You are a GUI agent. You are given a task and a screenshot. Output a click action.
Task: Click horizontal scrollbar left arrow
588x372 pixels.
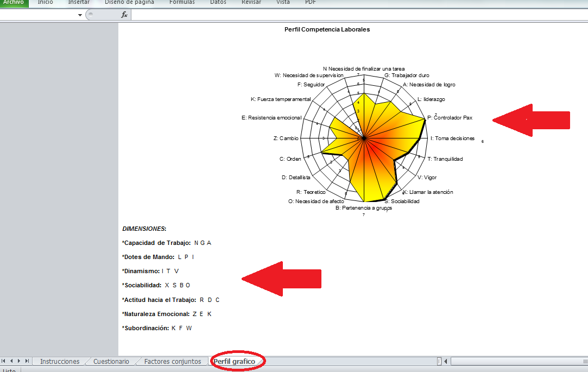click(x=446, y=361)
